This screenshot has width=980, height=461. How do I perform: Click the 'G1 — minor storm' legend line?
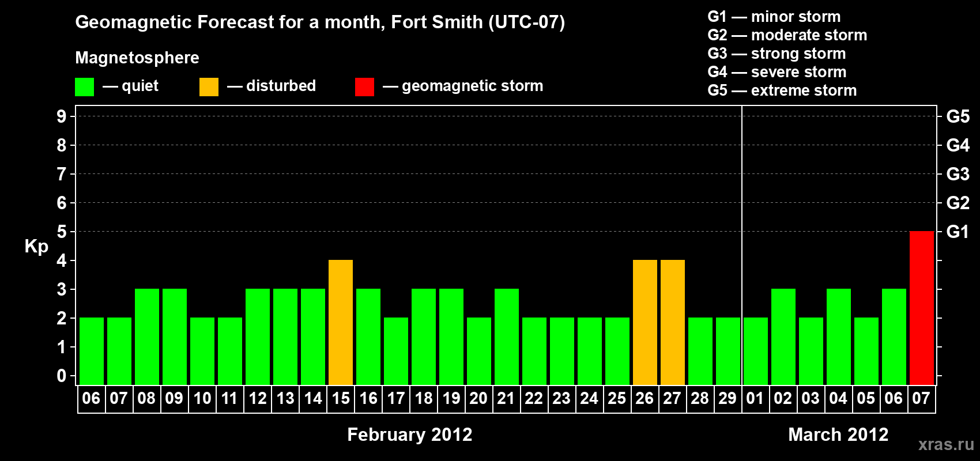coord(774,17)
